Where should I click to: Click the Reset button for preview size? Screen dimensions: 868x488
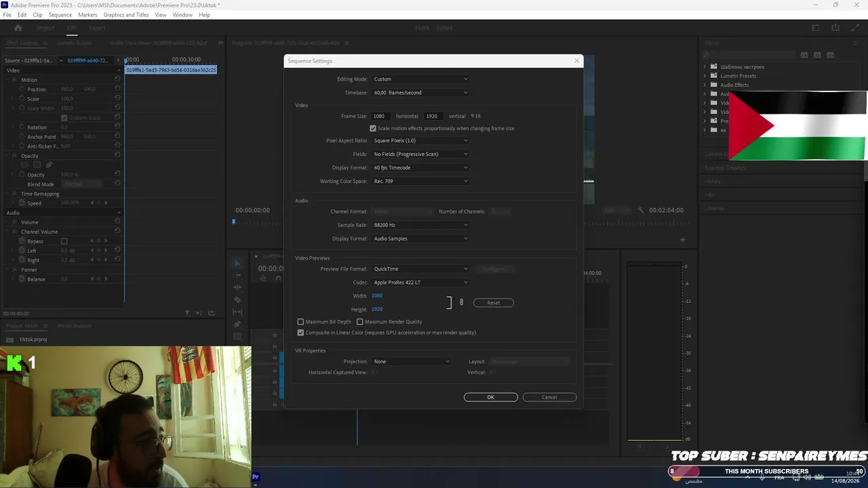point(493,302)
